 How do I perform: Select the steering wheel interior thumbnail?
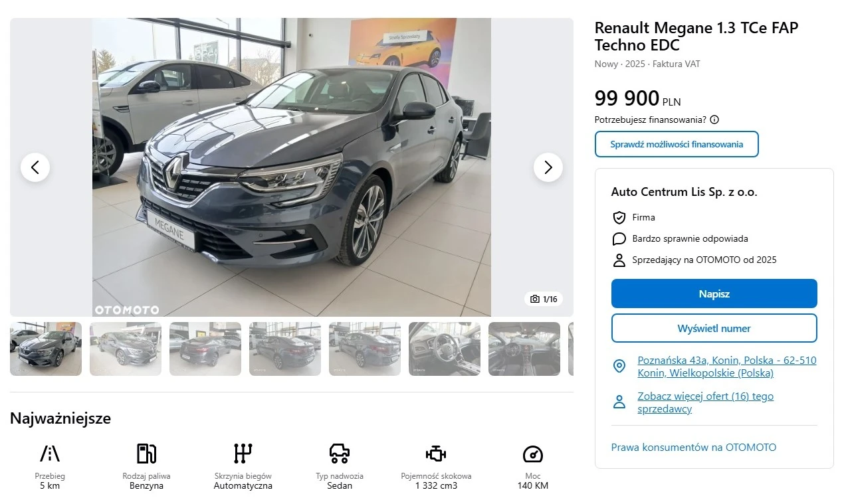click(x=445, y=349)
